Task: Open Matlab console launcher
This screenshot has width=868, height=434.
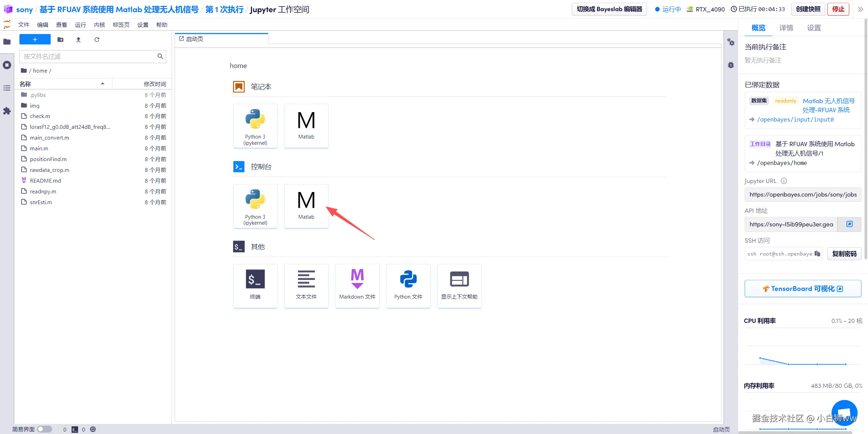Action: [x=306, y=206]
